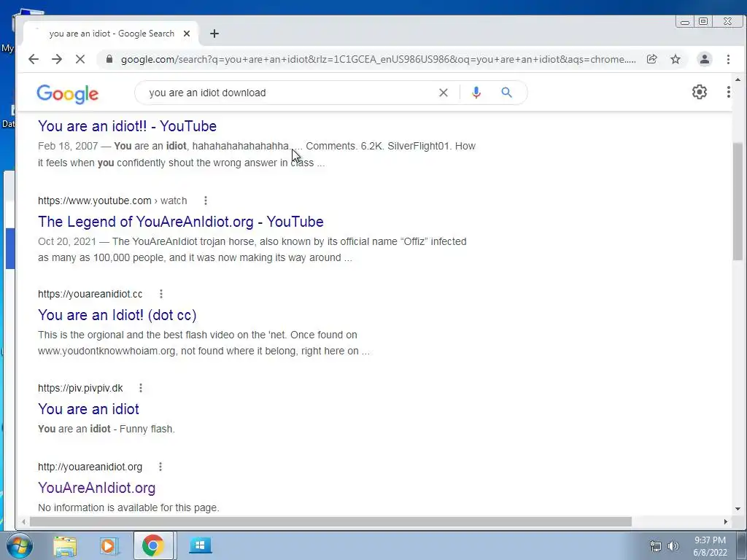
Task: Open Google apps dots beside gear
Action: 729,92
